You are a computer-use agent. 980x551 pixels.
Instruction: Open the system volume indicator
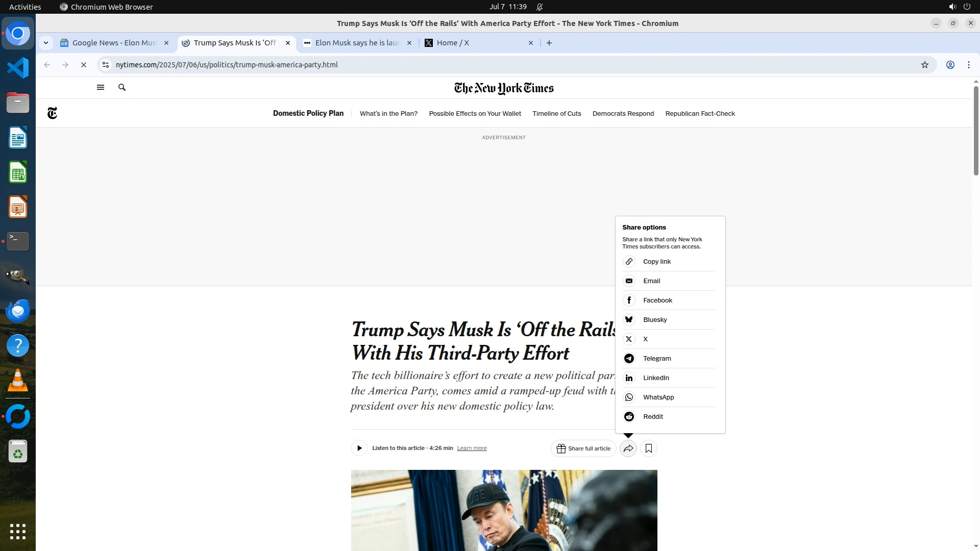[952, 7]
